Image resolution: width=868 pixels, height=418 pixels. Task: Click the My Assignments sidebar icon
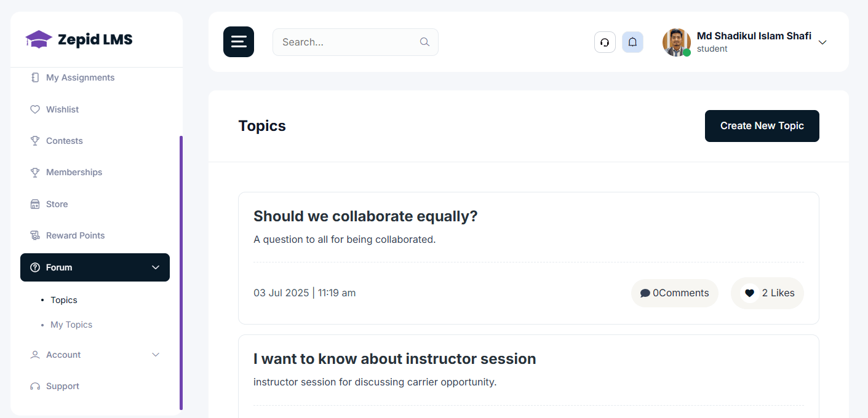click(x=36, y=77)
